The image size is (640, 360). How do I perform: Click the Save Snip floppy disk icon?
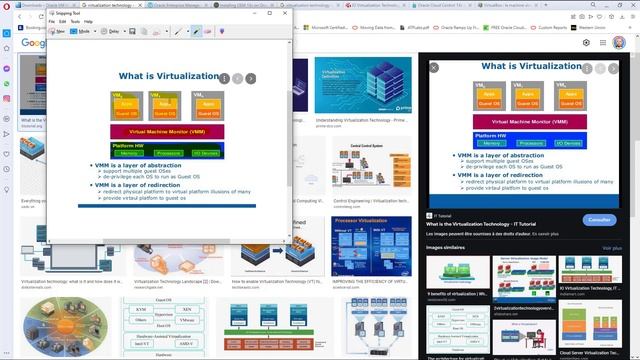click(132, 31)
